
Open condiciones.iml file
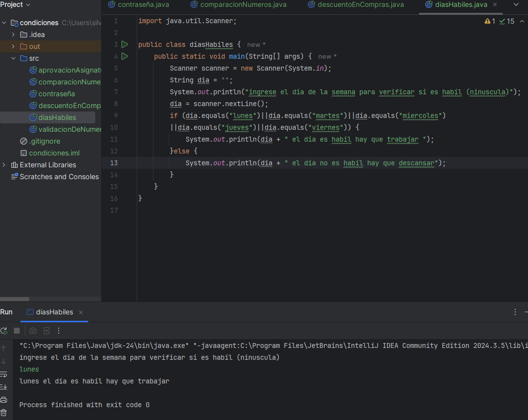coord(50,153)
